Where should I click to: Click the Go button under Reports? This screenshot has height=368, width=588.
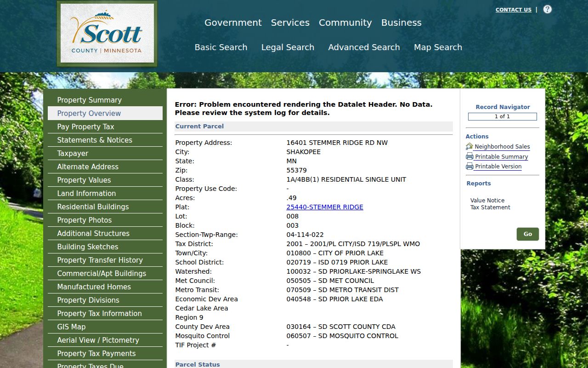coord(528,234)
